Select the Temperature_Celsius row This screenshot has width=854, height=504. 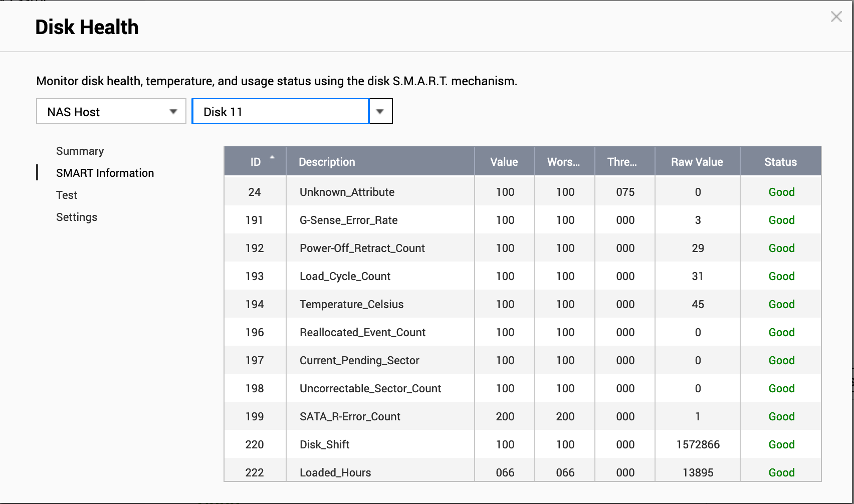pyautogui.click(x=523, y=304)
